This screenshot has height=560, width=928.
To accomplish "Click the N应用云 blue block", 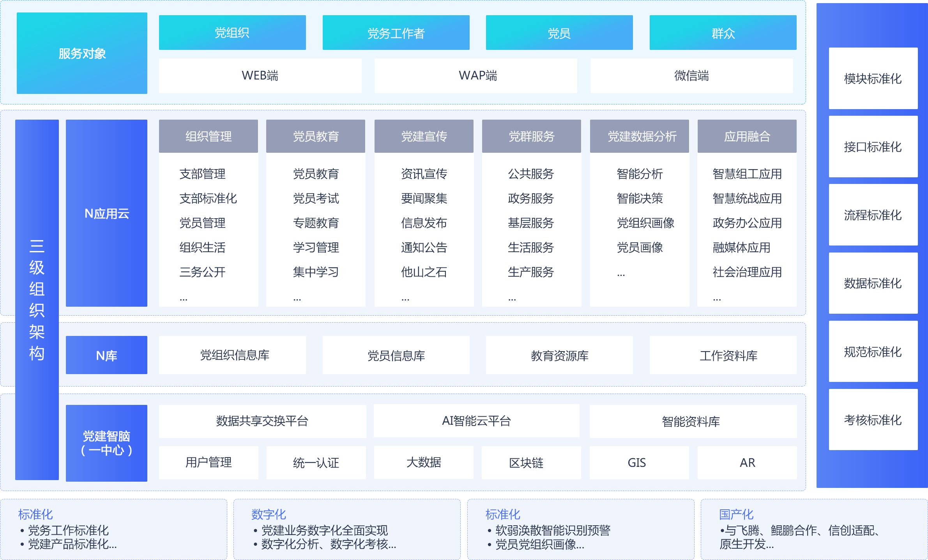I will point(106,213).
